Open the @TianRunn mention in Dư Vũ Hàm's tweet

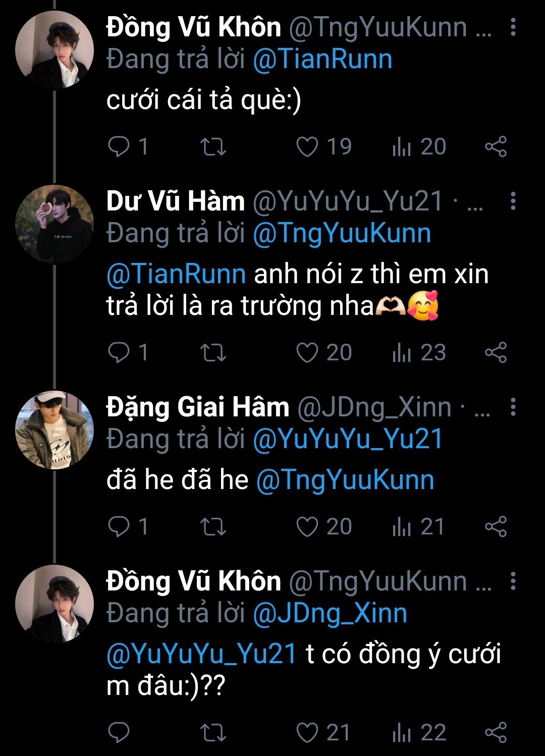(176, 275)
